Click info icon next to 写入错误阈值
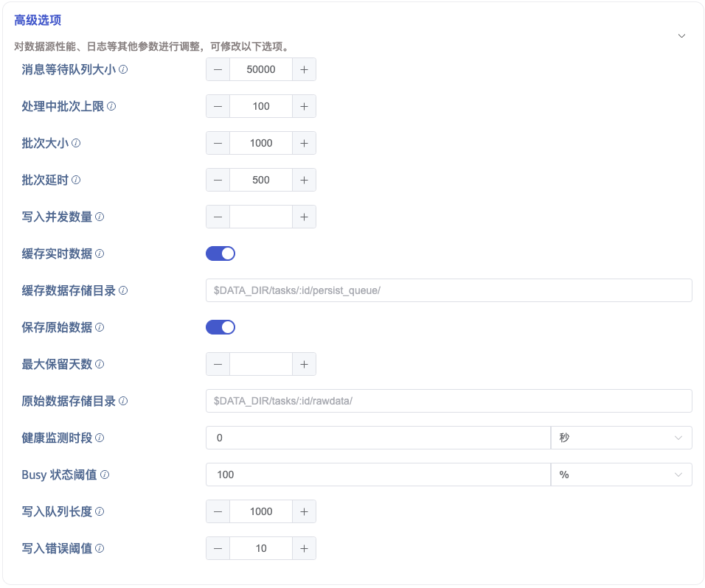This screenshot has height=588, width=705. [x=100, y=548]
